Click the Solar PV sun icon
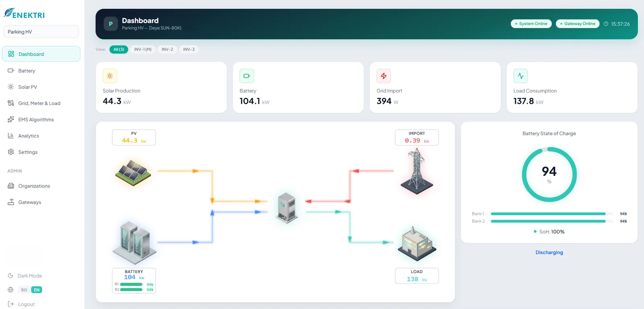The width and height of the screenshot is (644, 309). pos(11,87)
